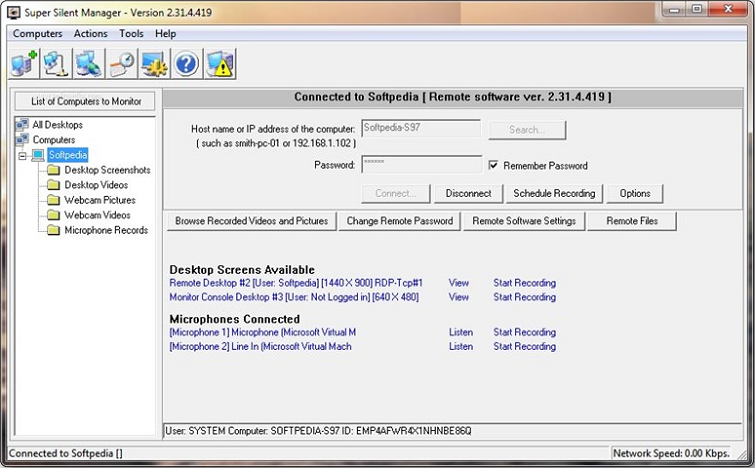
Task: Click the add computer toolbar icon (green plus)
Action: coord(23,64)
